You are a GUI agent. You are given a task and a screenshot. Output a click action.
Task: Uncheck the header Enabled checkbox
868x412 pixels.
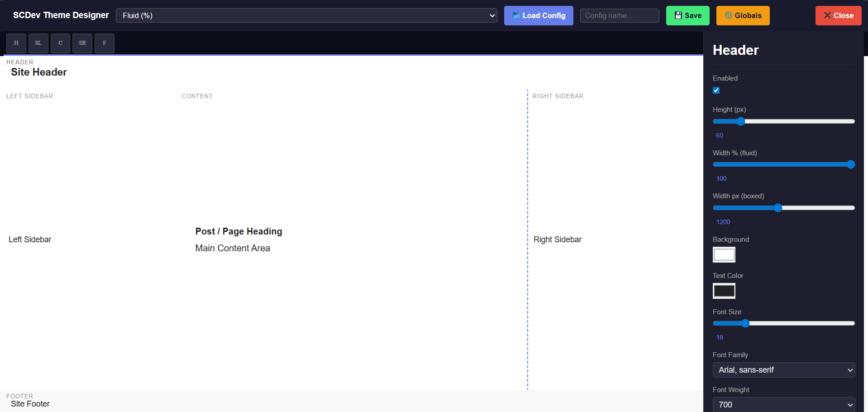click(716, 91)
